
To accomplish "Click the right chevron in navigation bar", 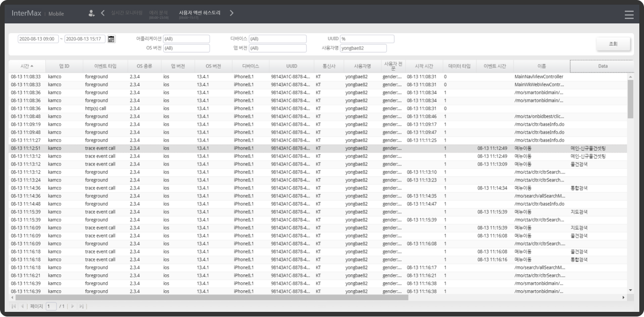I will click(x=232, y=13).
